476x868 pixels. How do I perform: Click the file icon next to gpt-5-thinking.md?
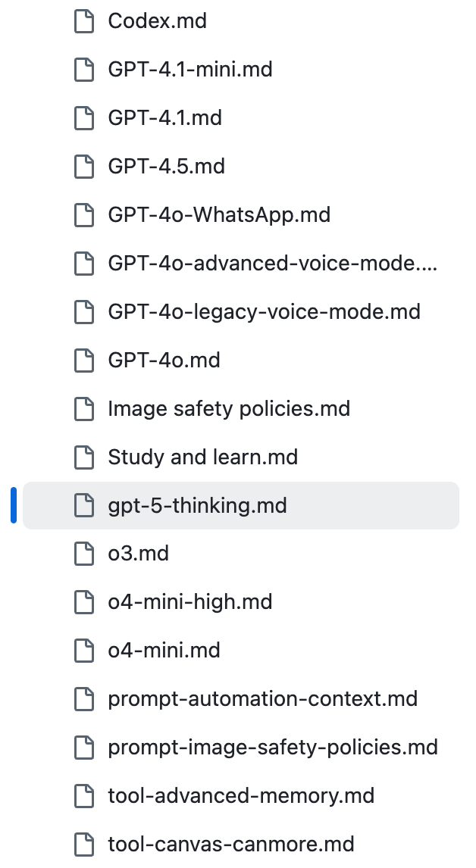pyautogui.click(x=83, y=505)
